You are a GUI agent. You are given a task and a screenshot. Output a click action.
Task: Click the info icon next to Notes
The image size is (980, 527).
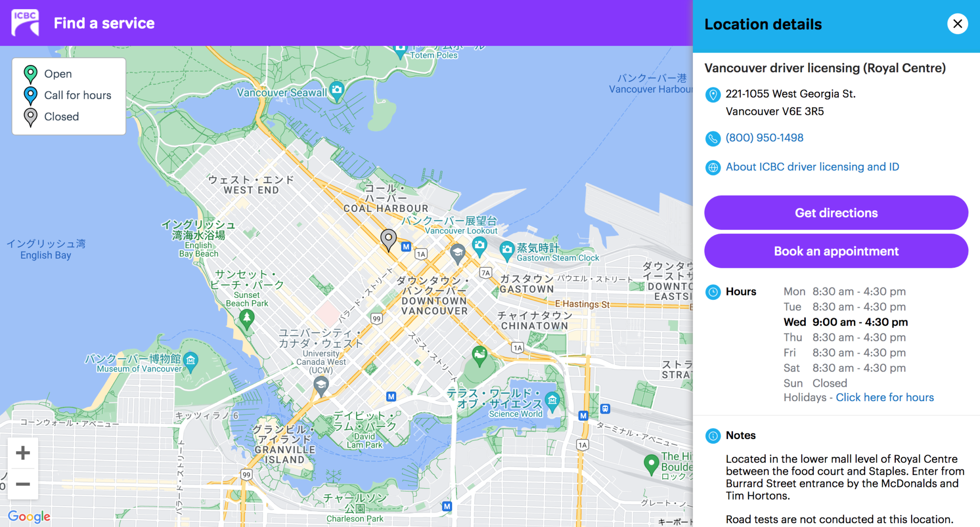[713, 436]
